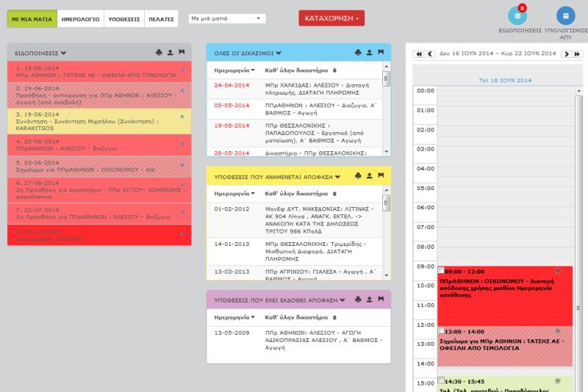The width and height of the screenshot is (588, 392).
Task: Click the ΟΛΕΣ ΟΙ ΔΙΚΑΣΙΜΟΙ list scrollbar thumb
Action: (387, 79)
